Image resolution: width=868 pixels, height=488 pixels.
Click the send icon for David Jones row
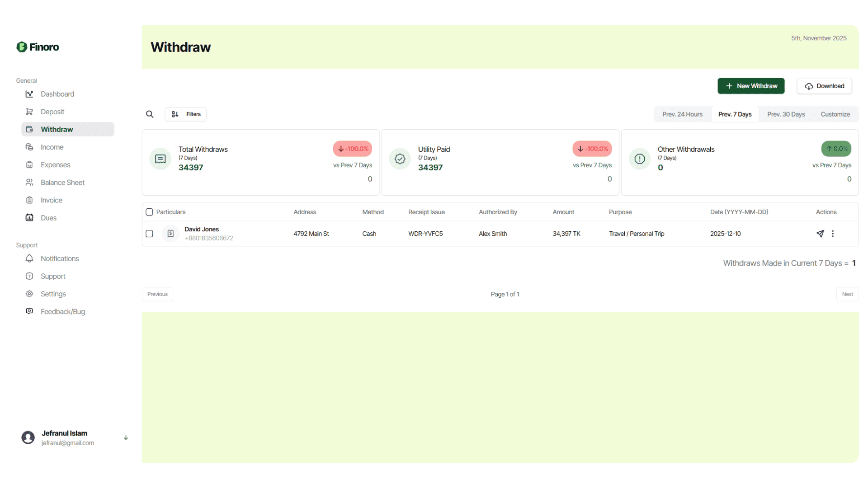pos(820,234)
